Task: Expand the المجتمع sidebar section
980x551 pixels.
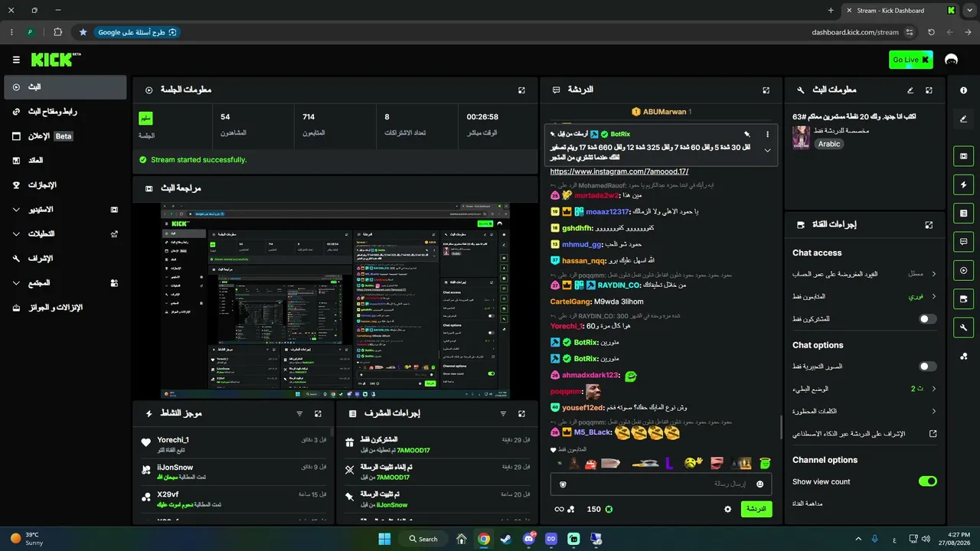Action: tap(65, 283)
